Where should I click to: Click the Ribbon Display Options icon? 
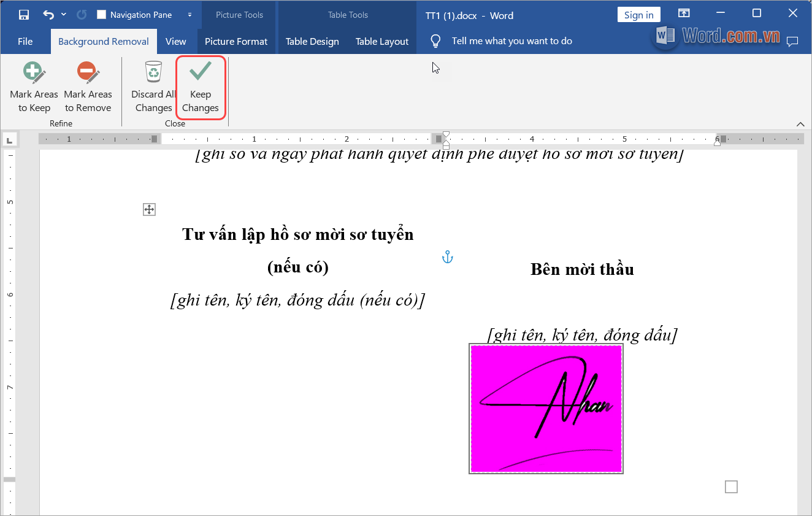tap(684, 13)
